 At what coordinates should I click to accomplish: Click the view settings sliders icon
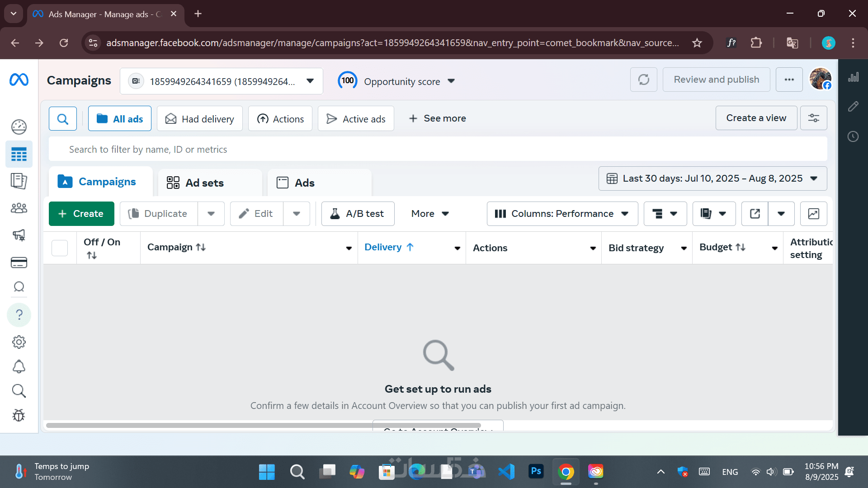813,118
